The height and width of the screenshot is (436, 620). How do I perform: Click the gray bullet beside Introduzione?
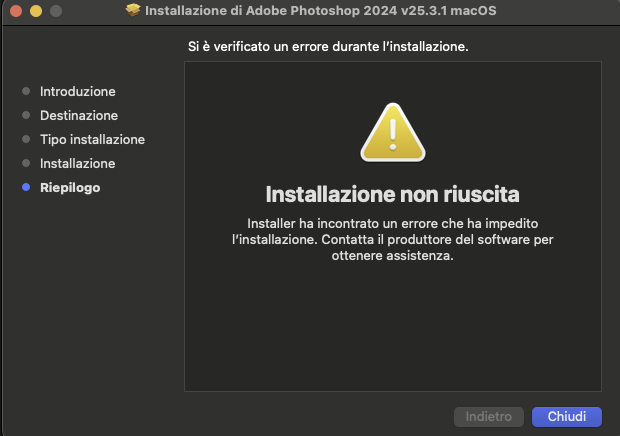(x=26, y=91)
